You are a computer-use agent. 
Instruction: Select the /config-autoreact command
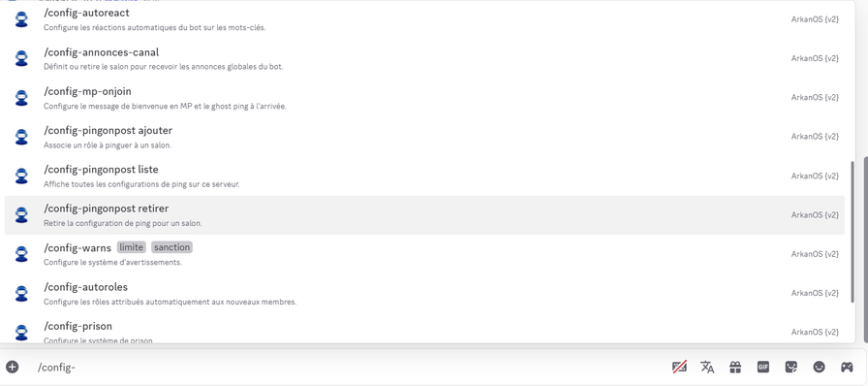click(x=424, y=19)
